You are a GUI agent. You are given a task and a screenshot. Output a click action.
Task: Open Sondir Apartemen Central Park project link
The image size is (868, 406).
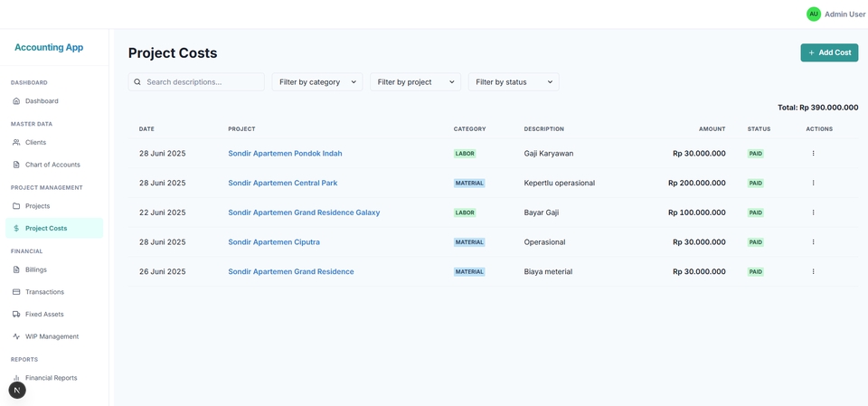tap(283, 183)
